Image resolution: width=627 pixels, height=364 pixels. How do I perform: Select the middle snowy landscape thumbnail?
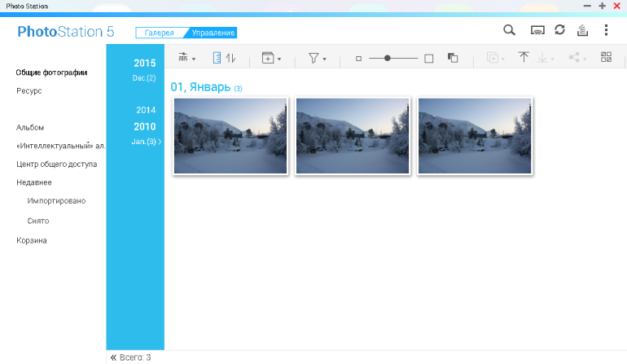(353, 136)
